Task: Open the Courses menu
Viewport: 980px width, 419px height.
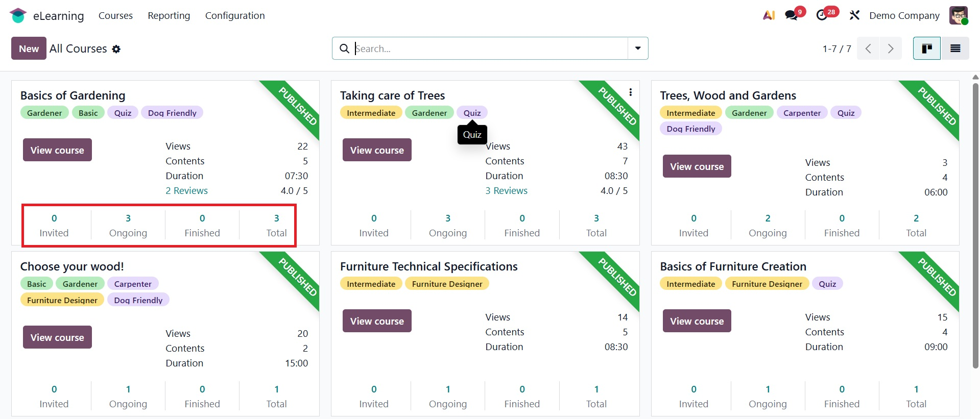Action: (115, 15)
